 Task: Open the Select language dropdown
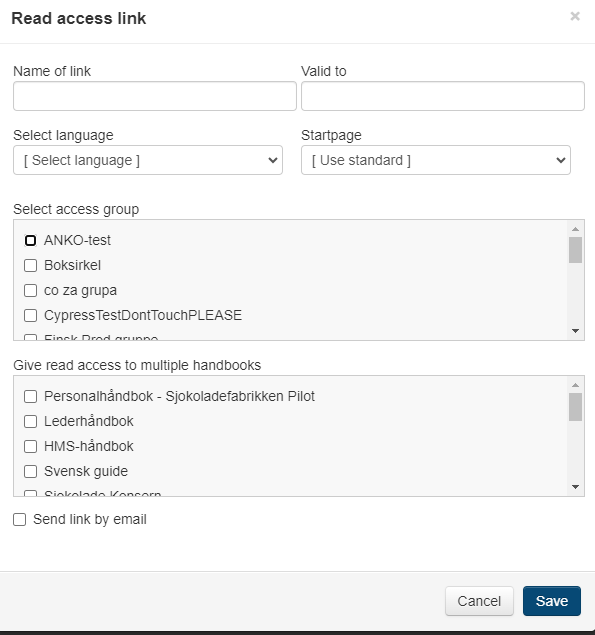[148, 160]
